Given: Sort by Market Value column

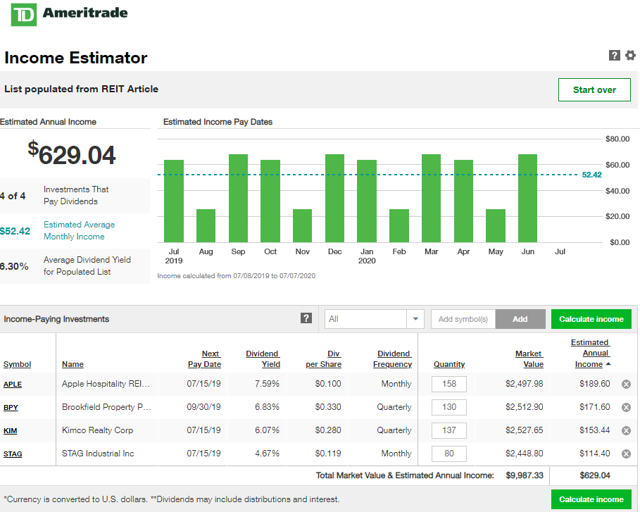Looking at the screenshot, I should (529, 359).
